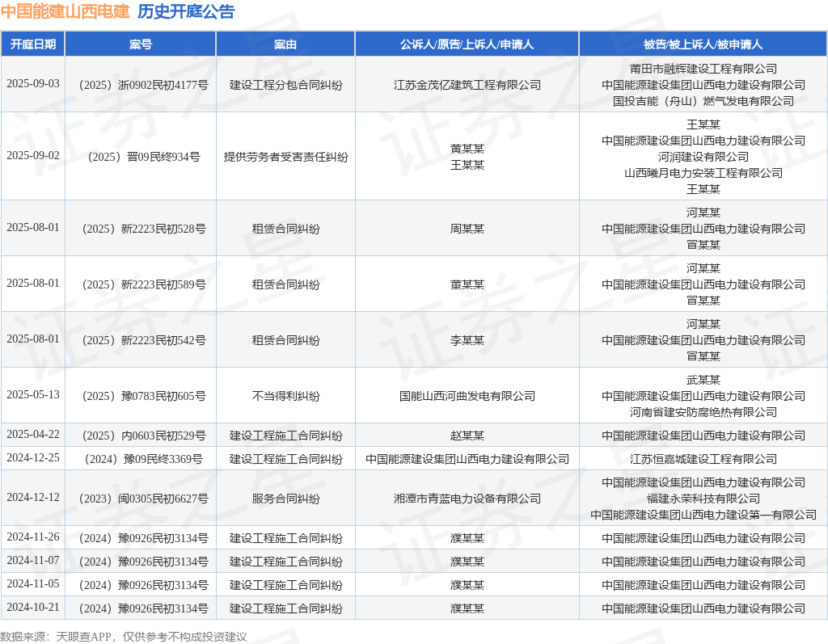Select the date cell 2024-11-26
Image resolution: width=828 pixels, height=644 pixels.
tap(32, 537)
